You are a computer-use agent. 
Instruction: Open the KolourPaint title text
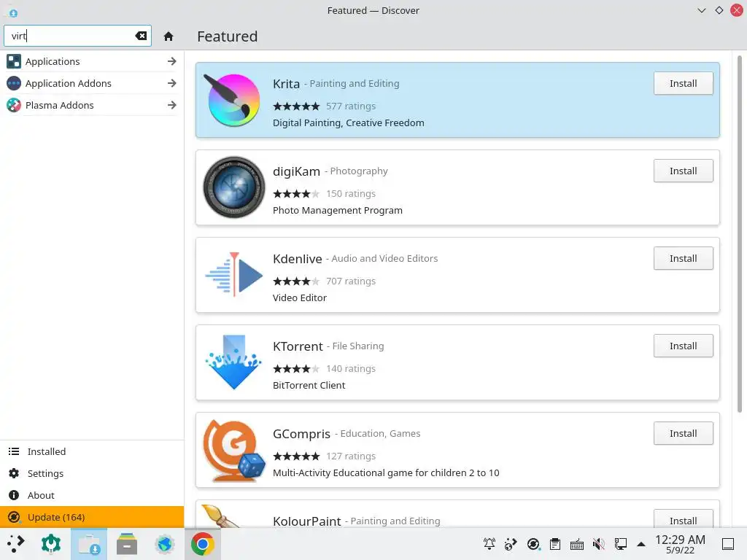(307, 521)
